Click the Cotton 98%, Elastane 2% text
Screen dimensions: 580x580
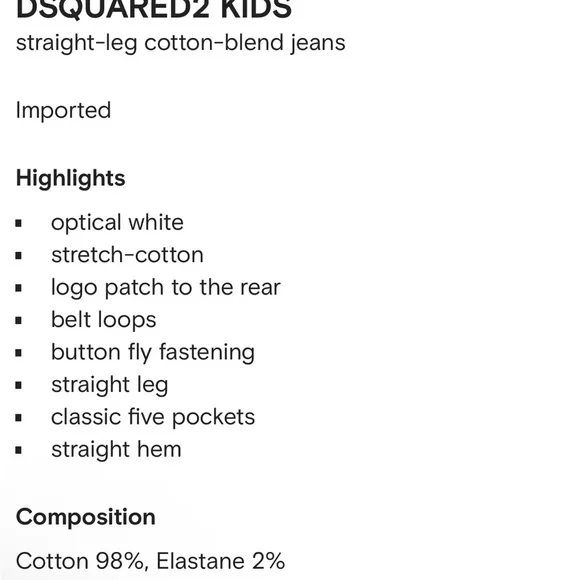tap(150, 561)
